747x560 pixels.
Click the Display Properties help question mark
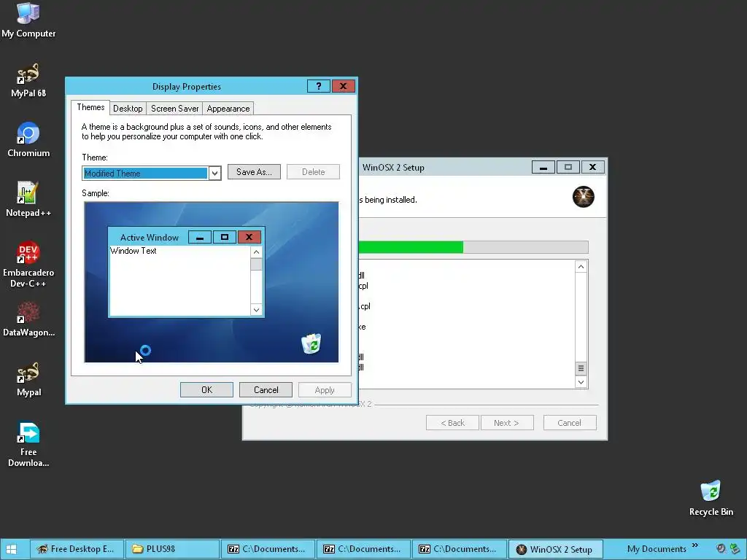[319, 86]
